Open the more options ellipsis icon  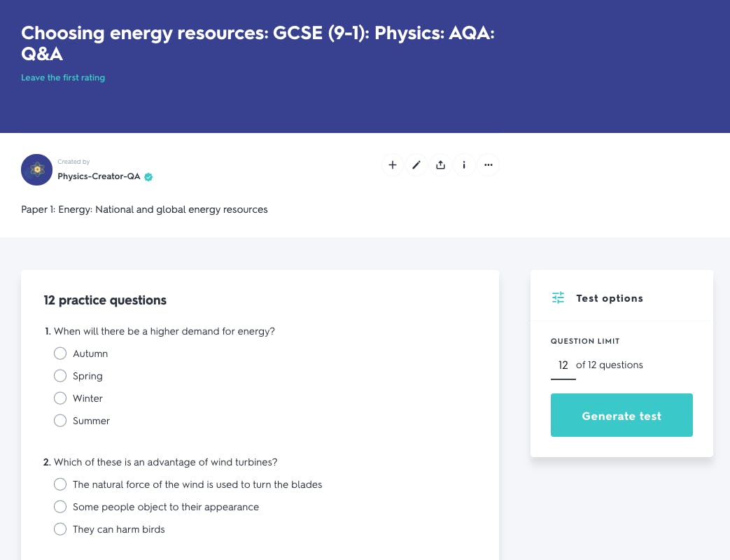[488, 164]
